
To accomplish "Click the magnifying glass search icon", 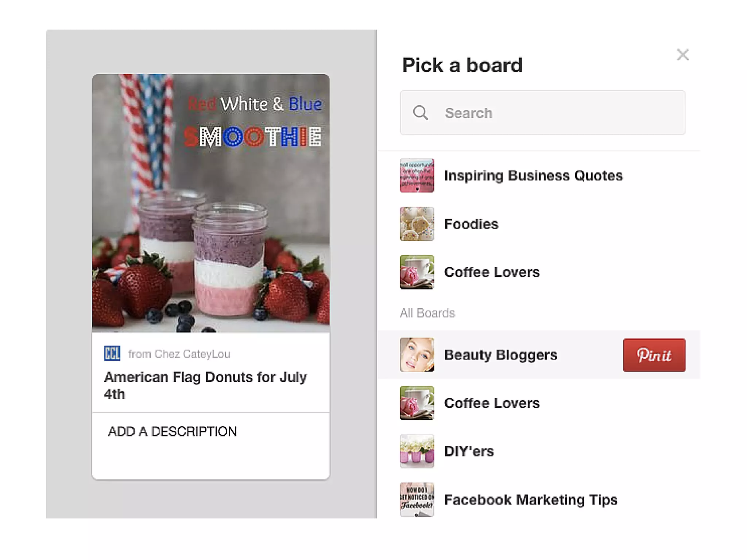I will tap(421, 113).
